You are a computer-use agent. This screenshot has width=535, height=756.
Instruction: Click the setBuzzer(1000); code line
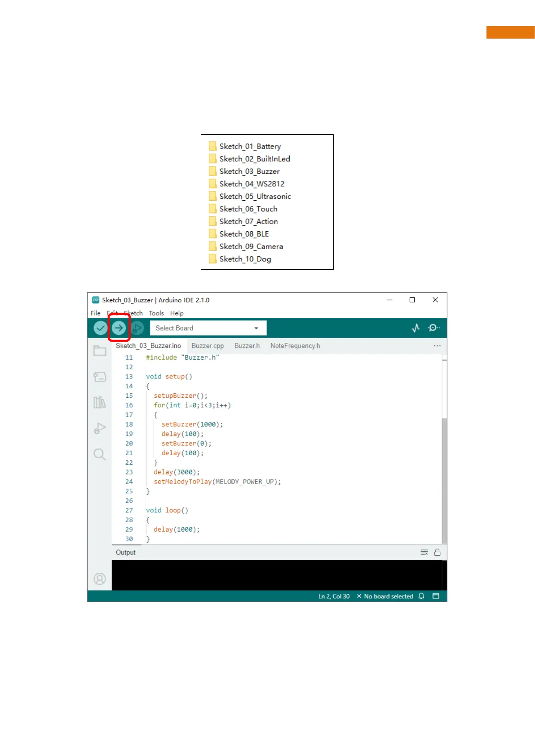click(x=192, y=424)
